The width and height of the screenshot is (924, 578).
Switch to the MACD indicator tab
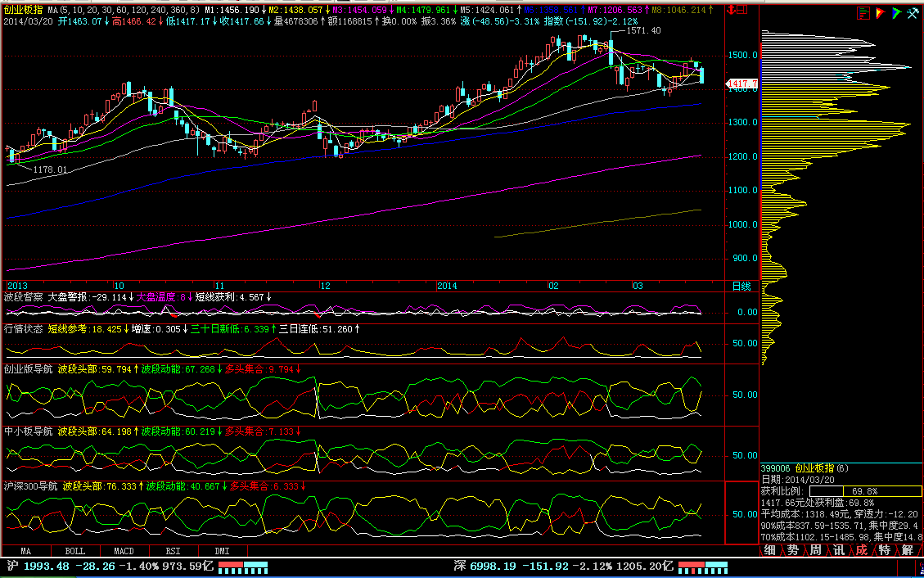[x=124, y=552]
